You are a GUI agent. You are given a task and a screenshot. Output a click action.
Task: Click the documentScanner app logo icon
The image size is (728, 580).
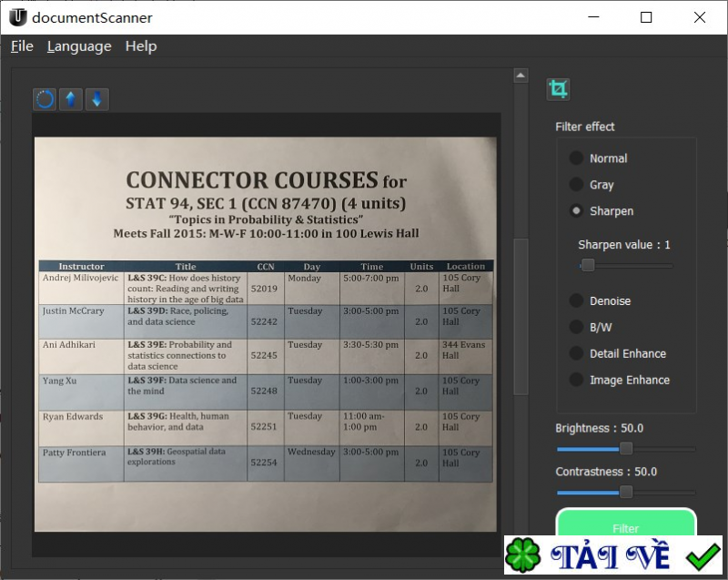click(x=16, y=17)
